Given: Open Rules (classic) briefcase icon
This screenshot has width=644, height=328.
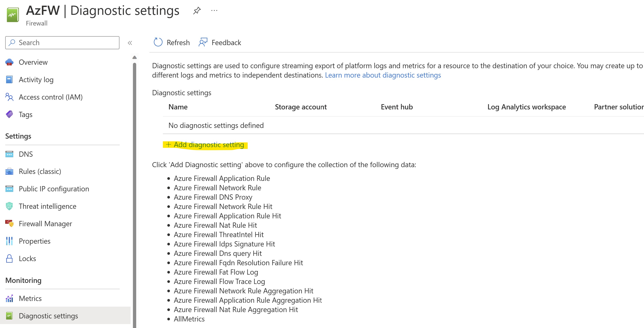Looking at the screenshot, I should coord(9,172).
